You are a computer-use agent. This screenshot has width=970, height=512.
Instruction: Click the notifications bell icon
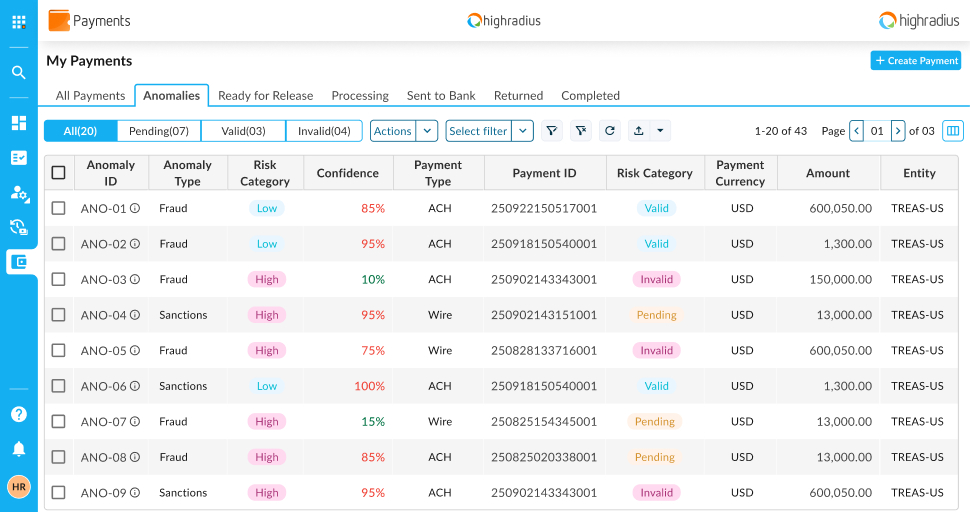(18, 449)
